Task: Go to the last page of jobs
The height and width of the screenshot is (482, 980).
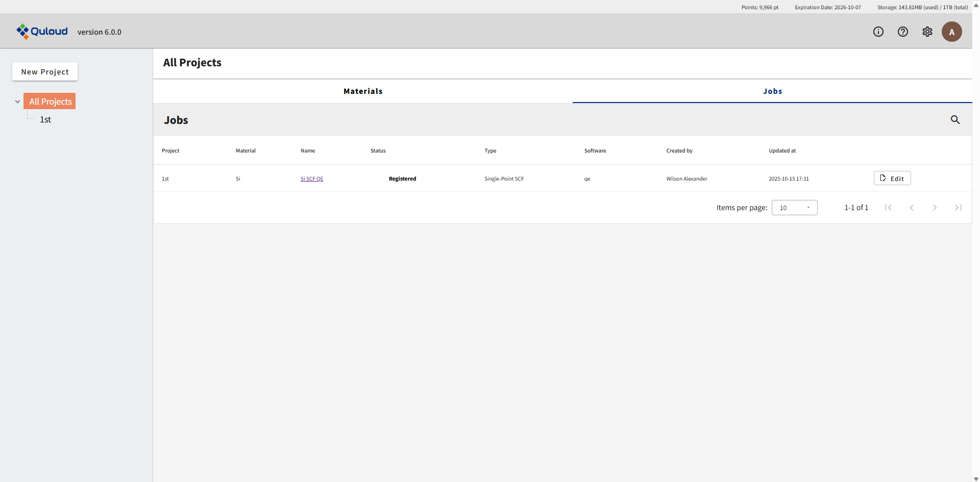Action: 958,208
